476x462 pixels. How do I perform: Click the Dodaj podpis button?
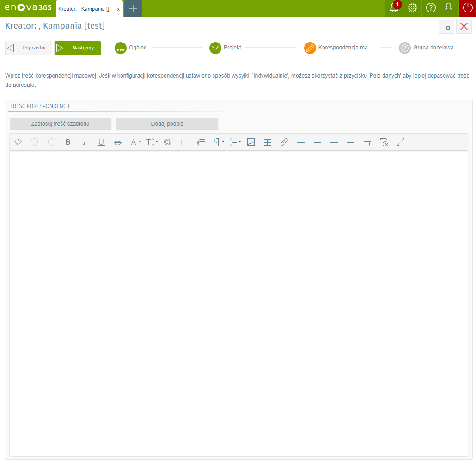[167, 124]
